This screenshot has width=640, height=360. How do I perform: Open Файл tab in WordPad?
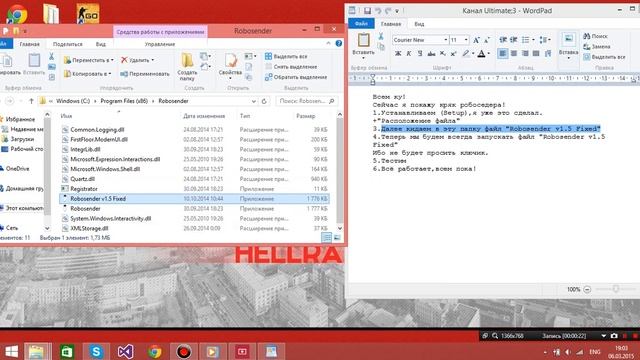click(x=361, y=24)
